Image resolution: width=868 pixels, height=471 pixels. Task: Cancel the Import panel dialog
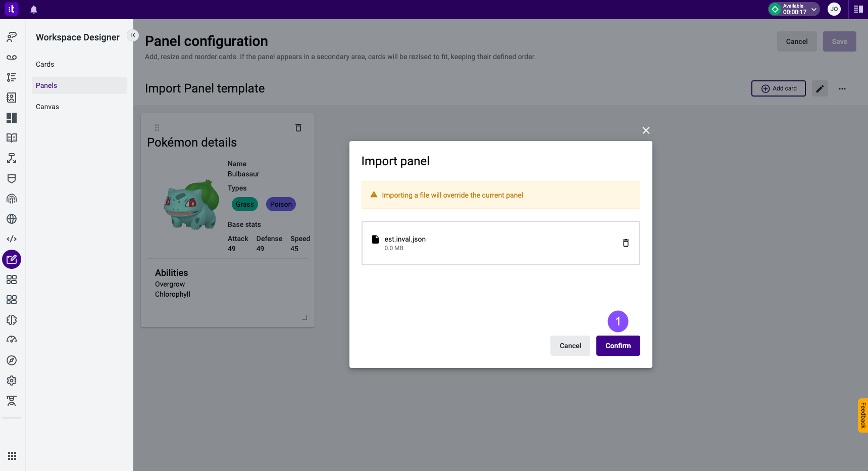pos(570,346)
